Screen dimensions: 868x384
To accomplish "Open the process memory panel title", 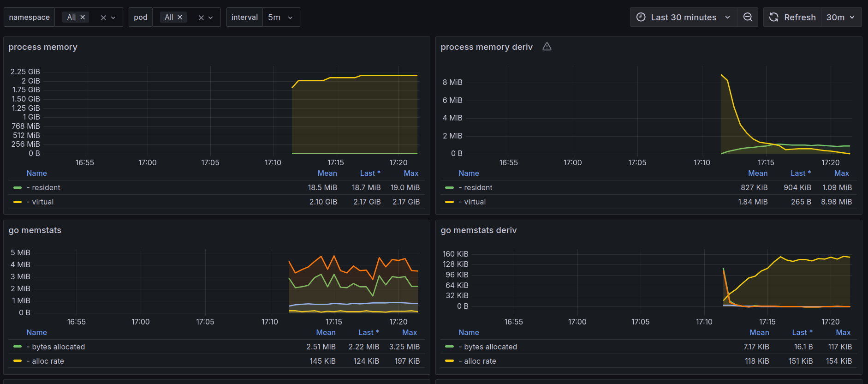I will tap(43, 47).
